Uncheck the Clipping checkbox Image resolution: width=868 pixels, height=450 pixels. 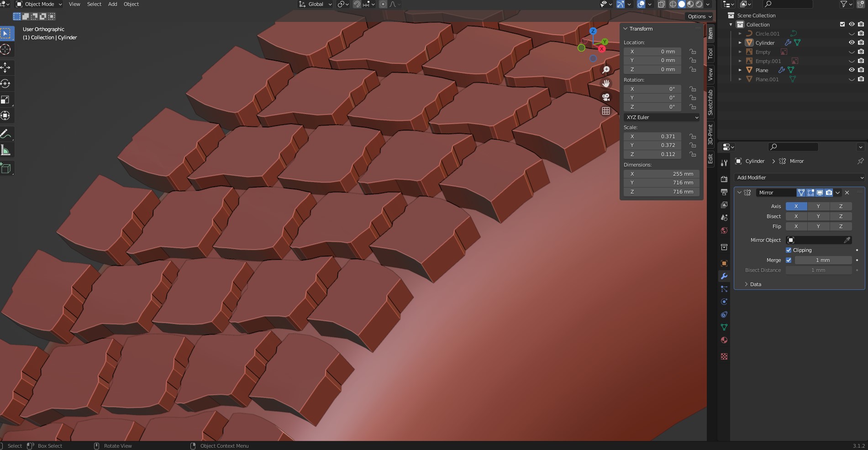pyautogui.click(x=789, y=250)
